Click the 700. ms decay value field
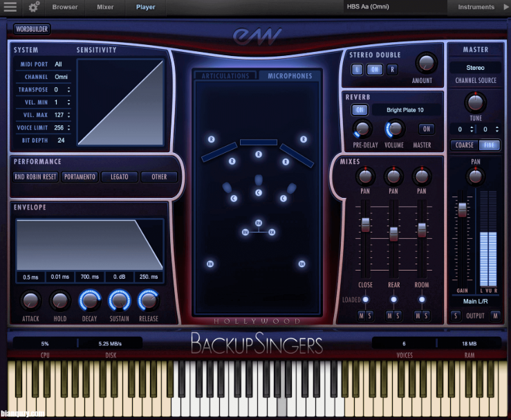This screenshot has height=420, width=511. pyautogui.click(x=90, y=277)
